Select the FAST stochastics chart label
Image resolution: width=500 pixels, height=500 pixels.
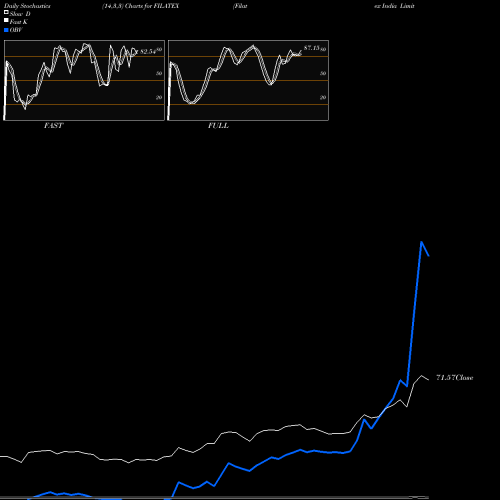point(53,126)
